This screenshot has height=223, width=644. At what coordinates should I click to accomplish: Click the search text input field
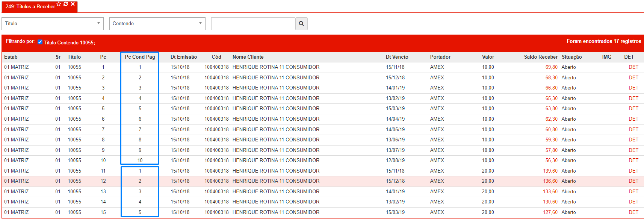[x=253, y=23]
